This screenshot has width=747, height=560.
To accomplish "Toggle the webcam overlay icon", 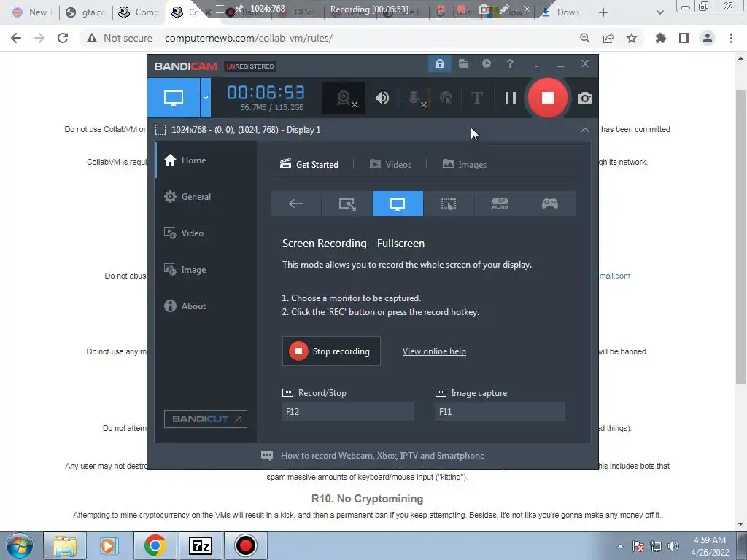I will (x=344, y=98).
